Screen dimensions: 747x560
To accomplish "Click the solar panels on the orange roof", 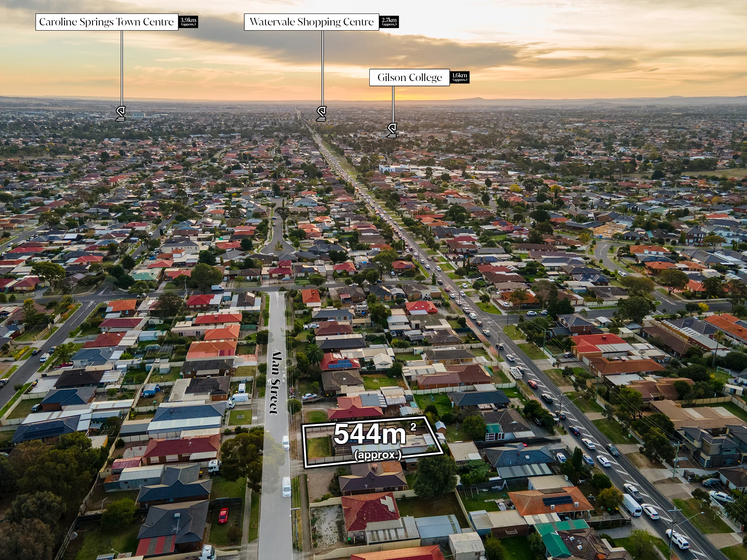I will tap(558, 500).
